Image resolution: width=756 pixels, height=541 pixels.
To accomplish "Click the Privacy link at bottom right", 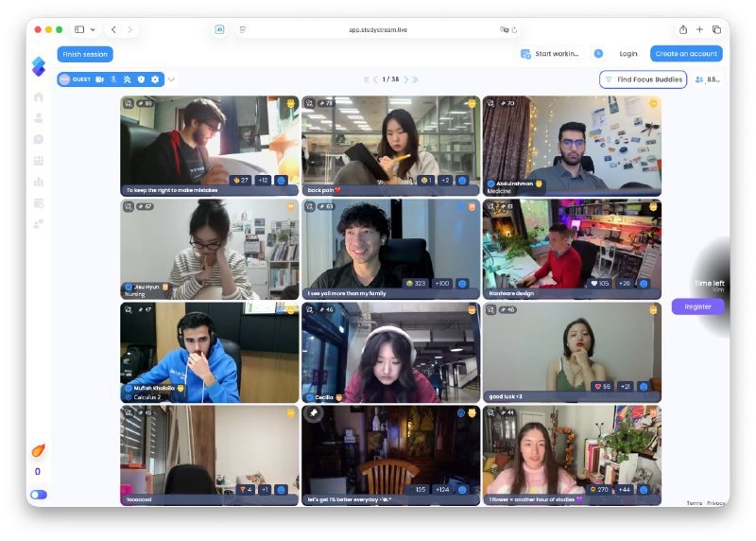I will tap(716, 503).
